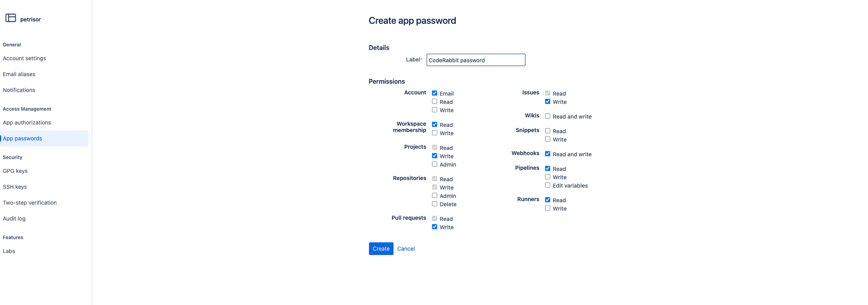Screen dimensions: 868x305
Task: Uncheck Pull requests Write permission
Action: [x=435, y=227]
